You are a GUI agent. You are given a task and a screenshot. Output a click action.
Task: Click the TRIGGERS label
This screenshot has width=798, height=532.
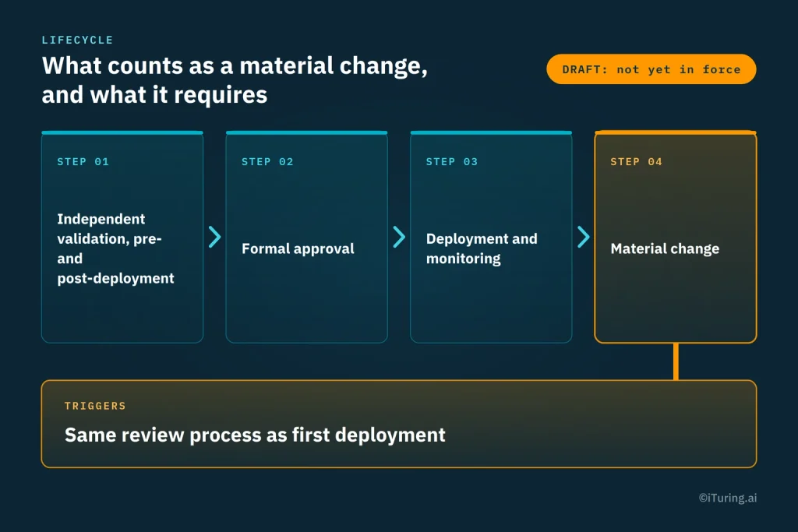click(95, 406)
